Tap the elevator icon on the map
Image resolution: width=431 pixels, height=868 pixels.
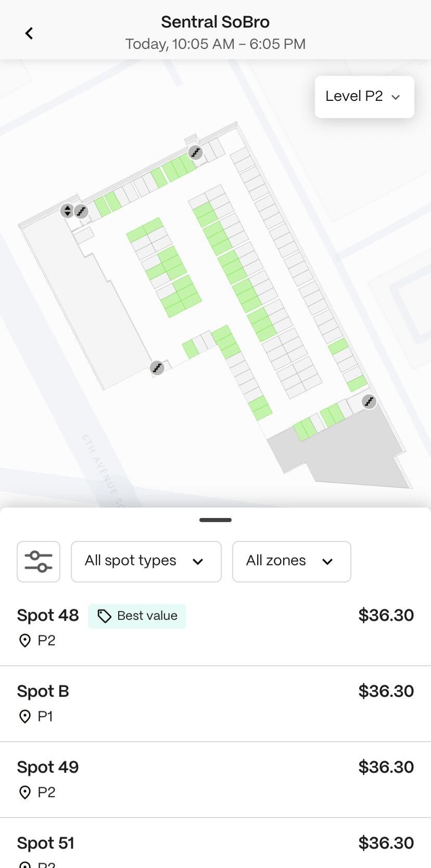point(67,211)
